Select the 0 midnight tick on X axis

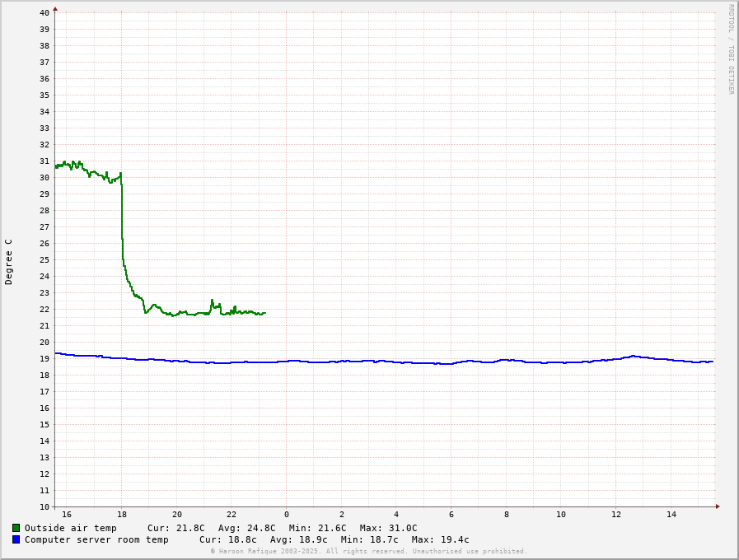pos(287,515)
